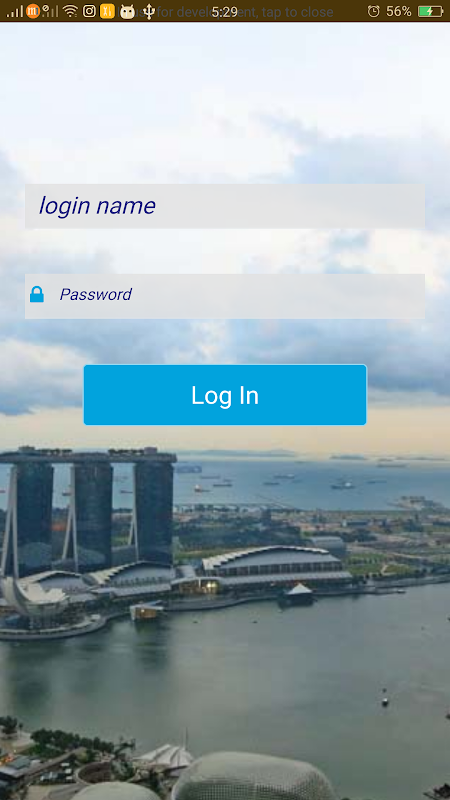Tap the 5:29 clock in status bar
Screen dimensions: 450x800
click(x=225, y=11)
